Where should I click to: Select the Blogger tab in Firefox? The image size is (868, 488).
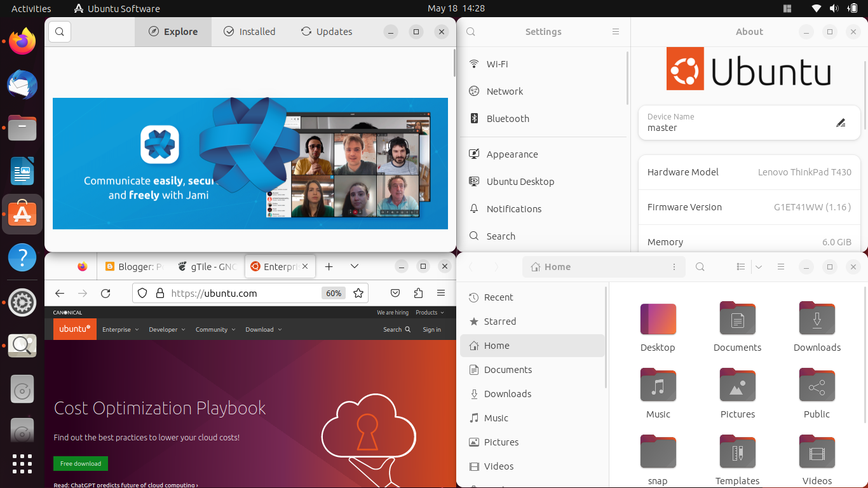point(133,267)
